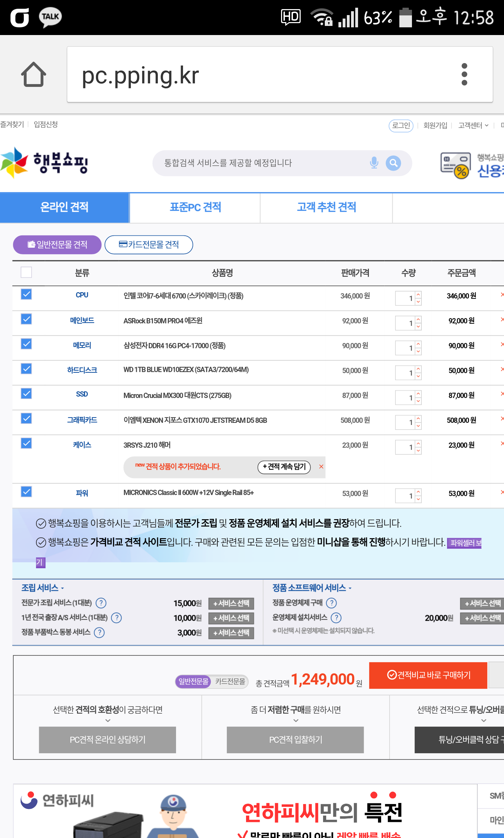
Task: Open help icon for 정품 운영체제 구매
Action: [x=331, y=603]
